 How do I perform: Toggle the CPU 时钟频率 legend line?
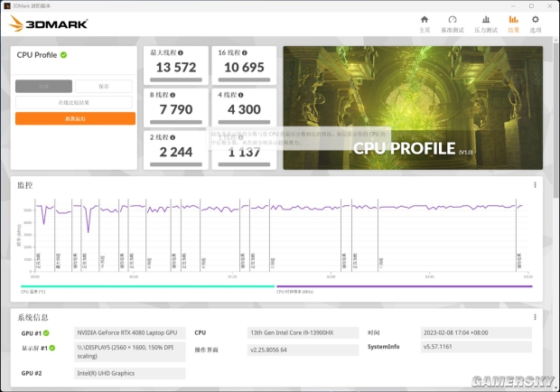click(x=405, y=286)
